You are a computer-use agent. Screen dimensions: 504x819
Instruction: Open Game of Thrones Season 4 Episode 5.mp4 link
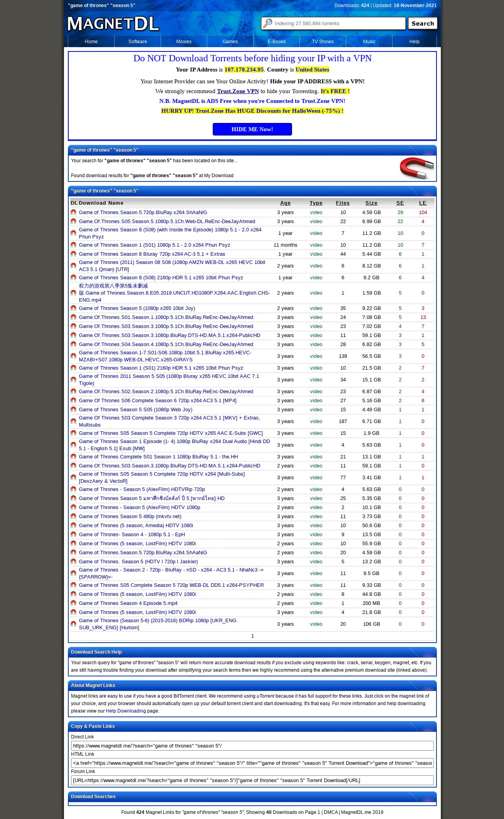128,603
